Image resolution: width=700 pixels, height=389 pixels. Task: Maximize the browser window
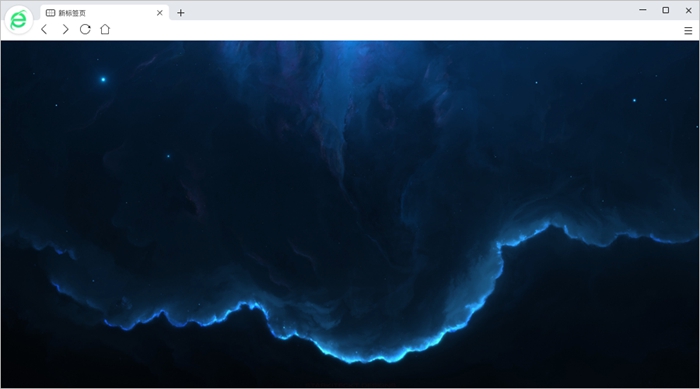click(666, 10)
